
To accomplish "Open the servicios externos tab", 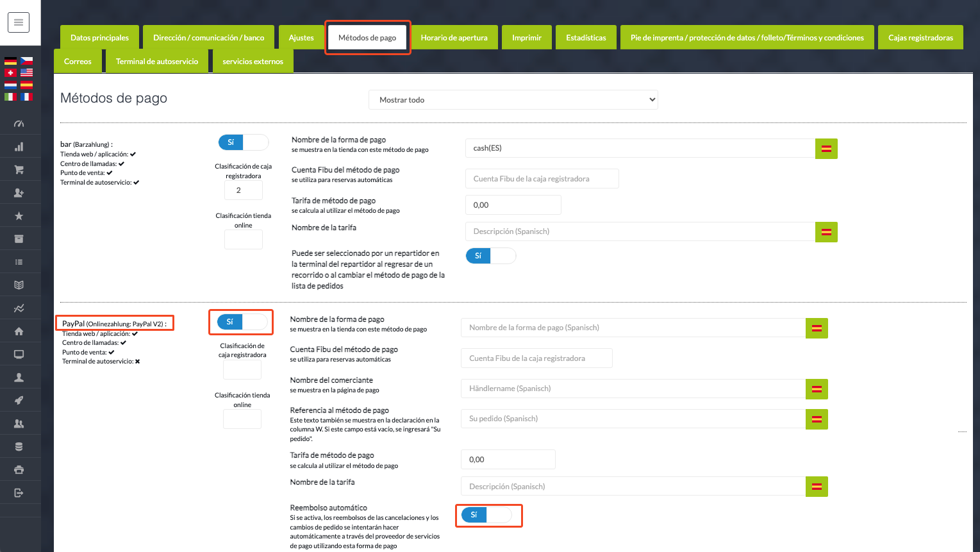I will click(253, 62).
